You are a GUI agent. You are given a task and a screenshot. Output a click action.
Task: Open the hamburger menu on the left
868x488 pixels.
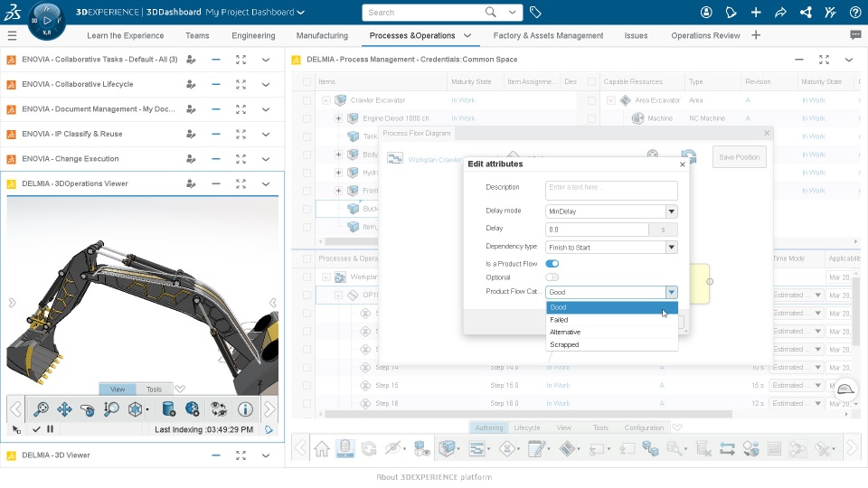(12, 36)
